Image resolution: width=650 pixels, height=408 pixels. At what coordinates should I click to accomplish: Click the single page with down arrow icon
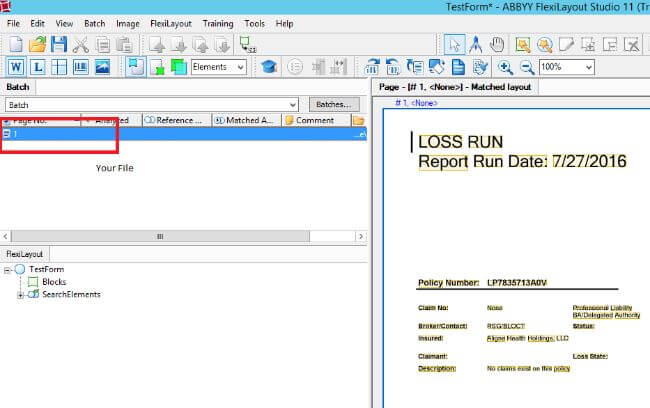[179, 44]
